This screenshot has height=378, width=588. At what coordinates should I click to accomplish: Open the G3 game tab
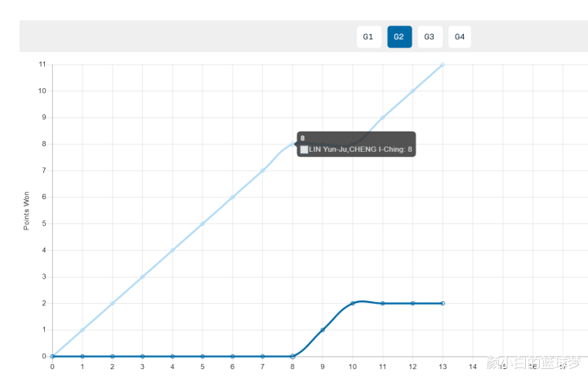click(430, 37)
